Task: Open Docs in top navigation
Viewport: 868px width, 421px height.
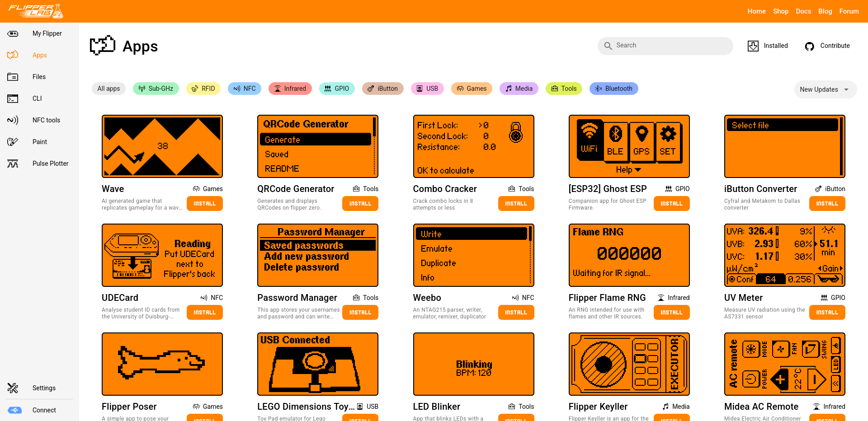Action: click(x=803, y=11)
